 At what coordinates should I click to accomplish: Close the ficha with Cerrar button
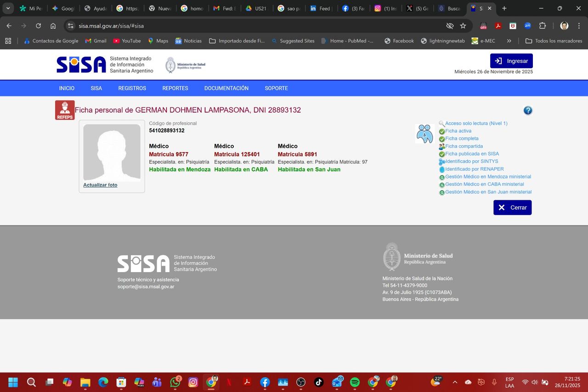512,207
